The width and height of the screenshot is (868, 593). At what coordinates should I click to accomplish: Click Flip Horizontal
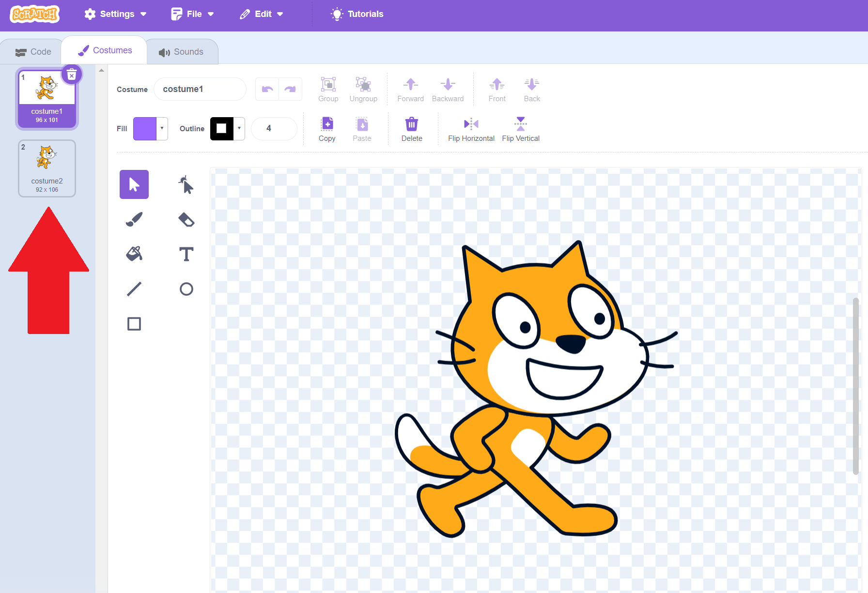(x=471, y=129)
